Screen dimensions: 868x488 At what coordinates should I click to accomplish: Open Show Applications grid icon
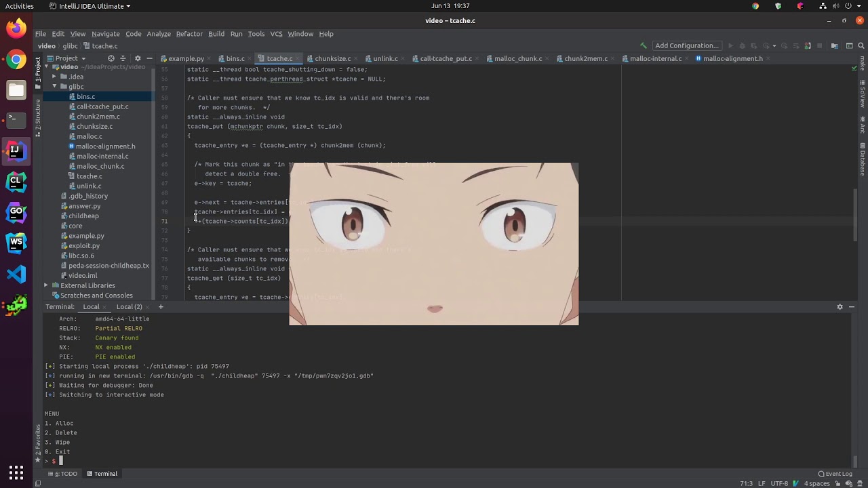point(16,472)
